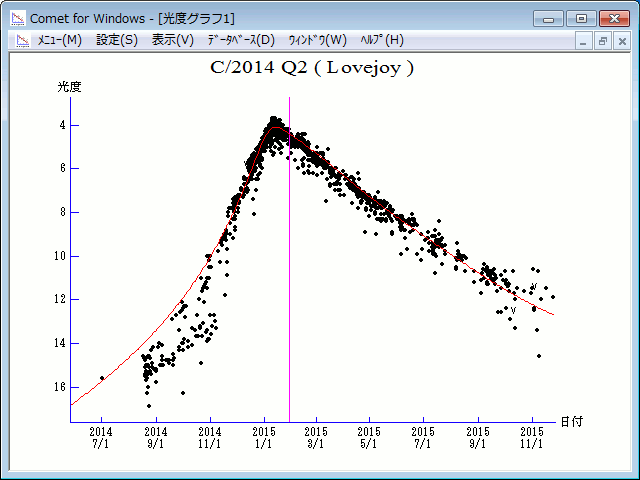Screen dimensions: 640x480
Task: Click the isolated data point near July 2014
Action: [102, 378]
